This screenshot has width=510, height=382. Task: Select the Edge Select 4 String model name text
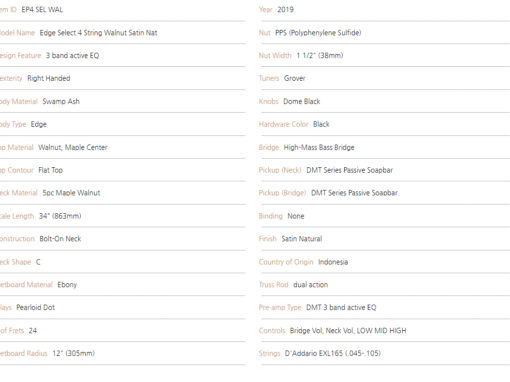[x=98, y=33]
